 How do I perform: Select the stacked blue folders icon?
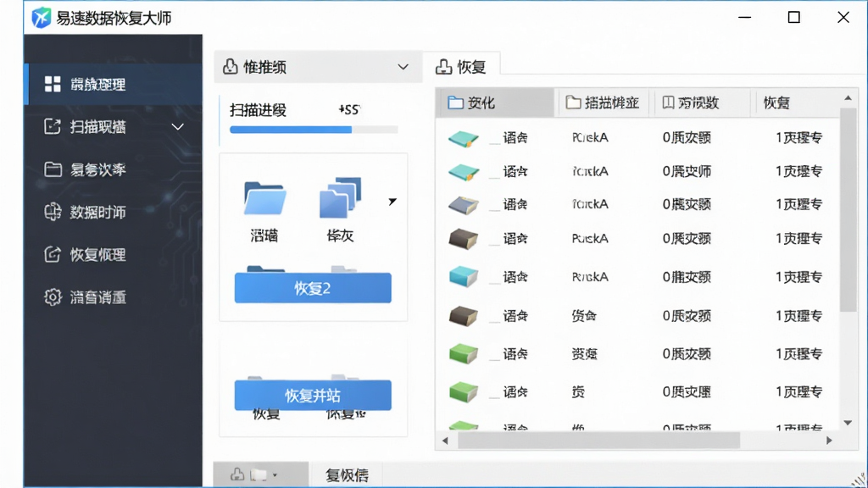(340, 197)
